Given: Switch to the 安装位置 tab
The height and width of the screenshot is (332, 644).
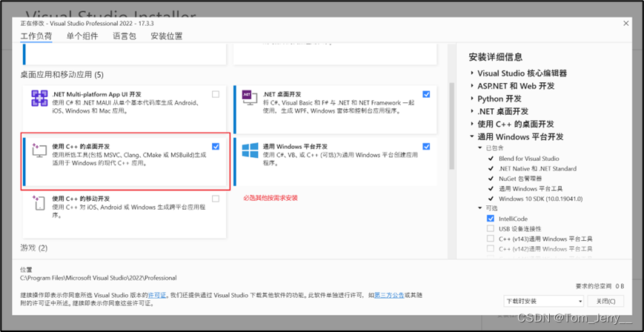Looking at the screenshot, I should pos(166,36).
